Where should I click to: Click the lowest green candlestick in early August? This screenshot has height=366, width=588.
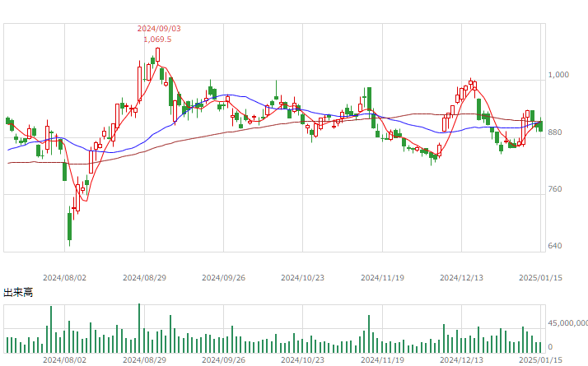(x=69, y=226)
